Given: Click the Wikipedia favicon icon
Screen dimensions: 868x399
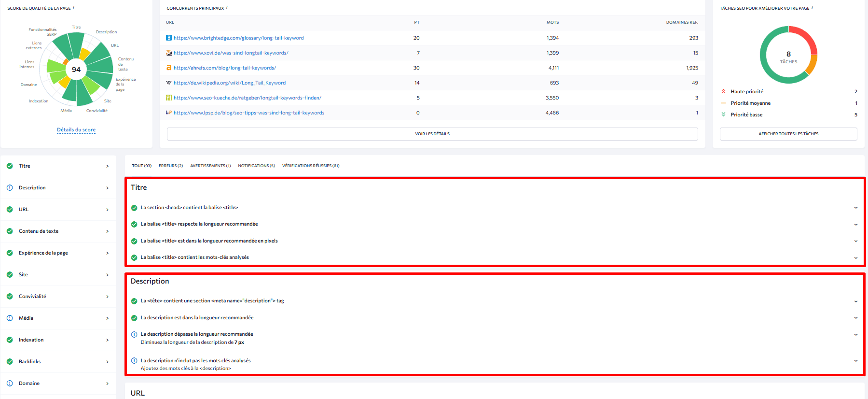Looking at the screenshot, I should click(169, 83).
